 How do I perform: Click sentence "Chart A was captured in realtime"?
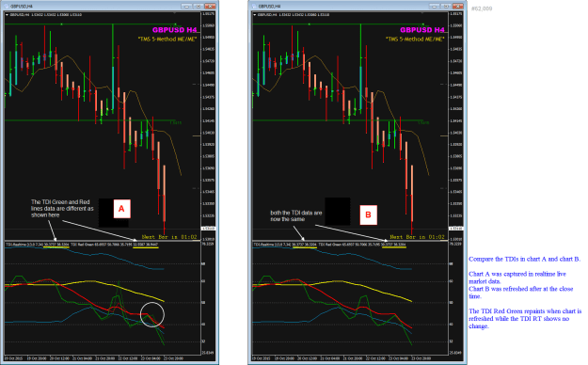tap(517, 278)
